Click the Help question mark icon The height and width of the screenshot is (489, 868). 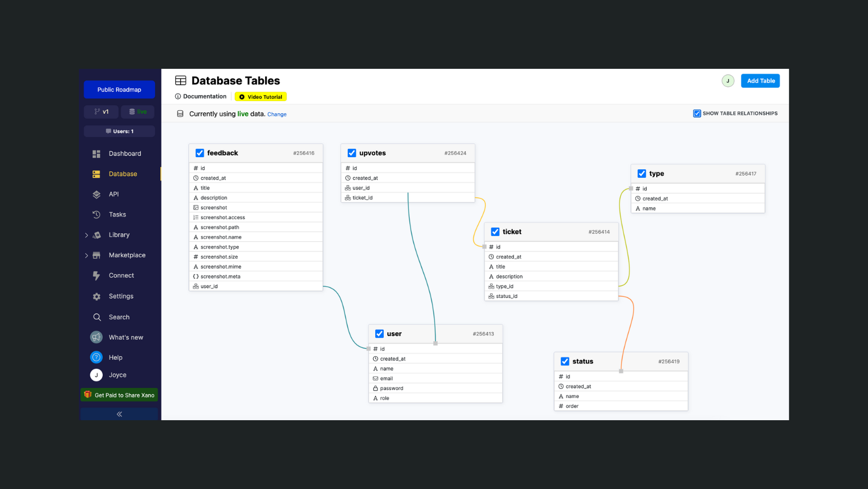coord(96,357)
